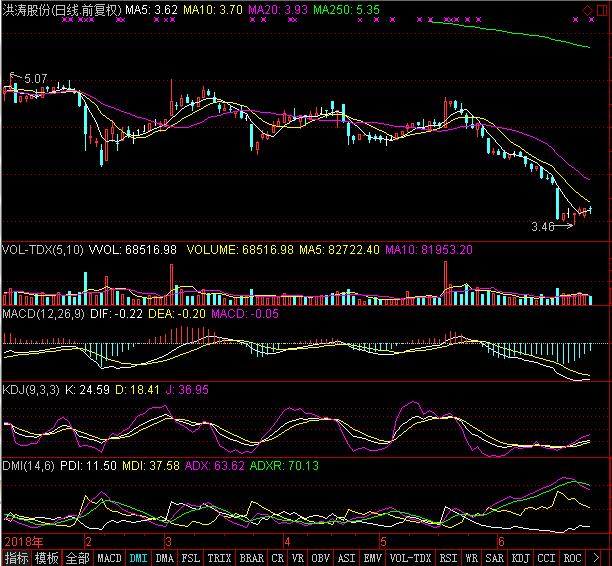Select the OBV indicator tab

click(320, 558)
